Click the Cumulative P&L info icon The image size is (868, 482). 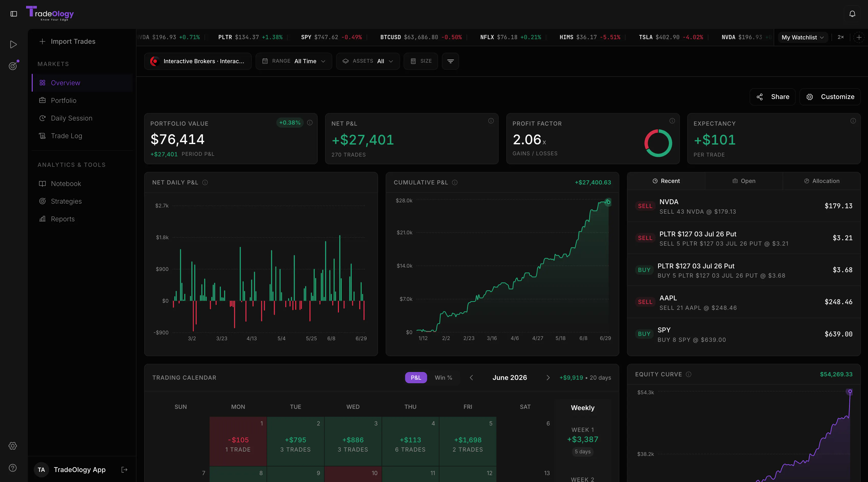pos(454,182)
